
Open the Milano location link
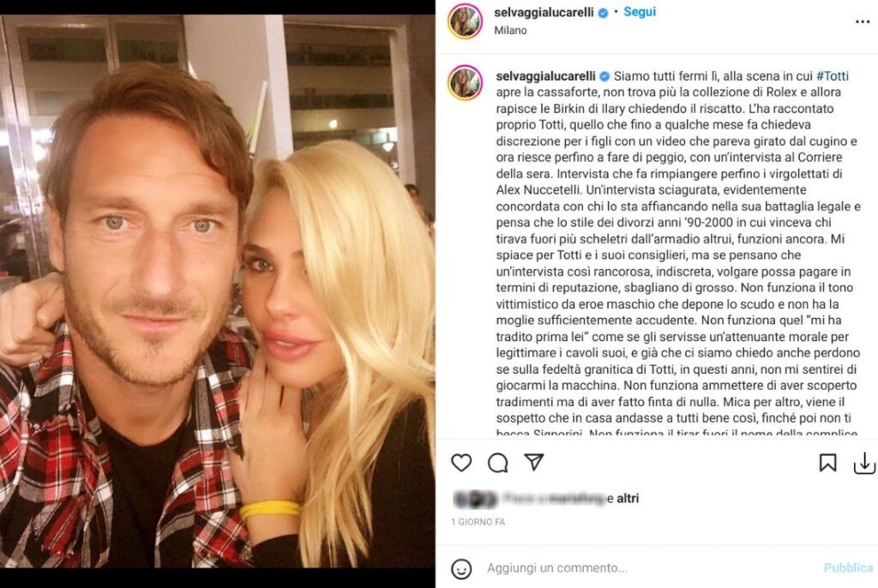pos(510,30)
